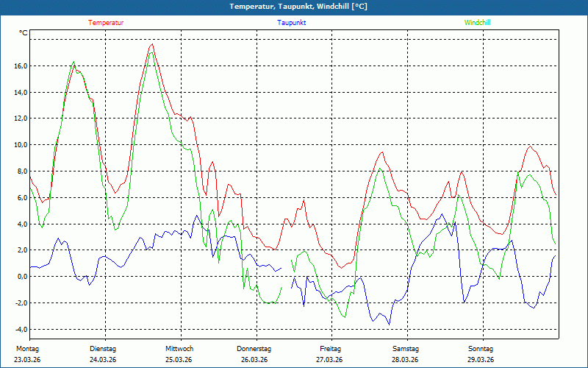Click the date 26.03.26 on the x-axis
Image resolution: width=588 pixels, height=368 pixels.
coord(254,360)
